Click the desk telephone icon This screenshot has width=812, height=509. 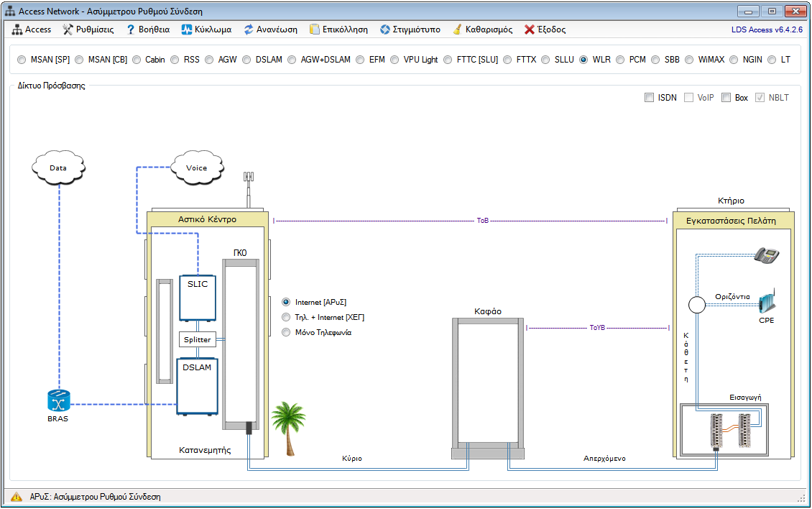coord(767,254)
